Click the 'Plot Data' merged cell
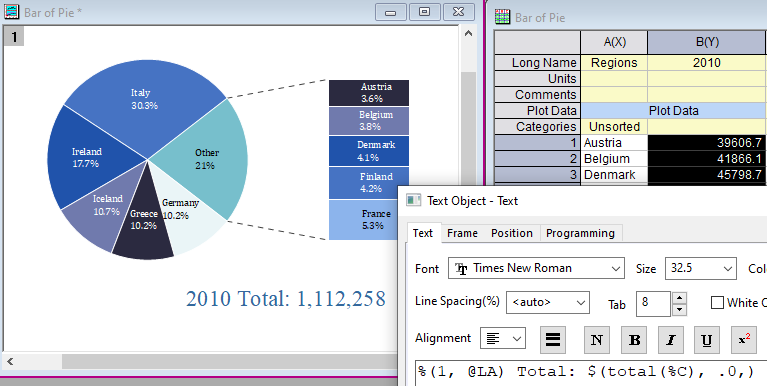 coord(673,111)
